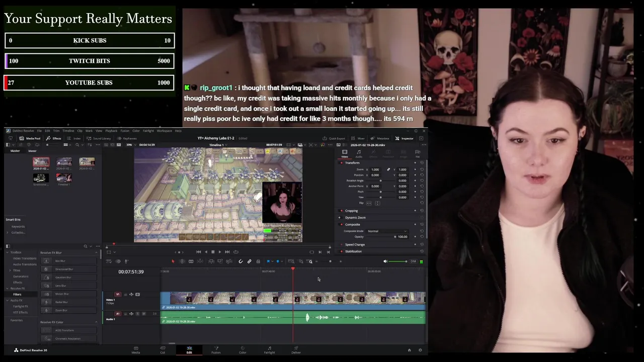Switch to Inspector File tab
The width and height of the screenshot is (644, 362).
[x=418, y=153]
